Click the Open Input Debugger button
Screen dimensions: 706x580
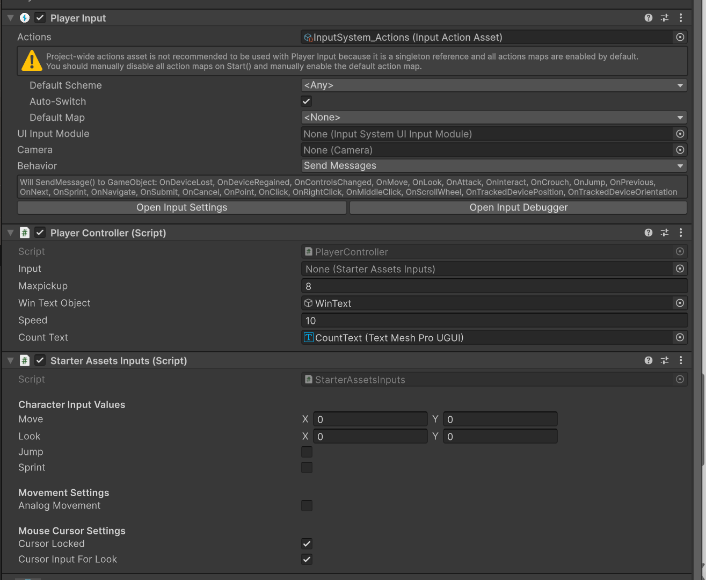[x=518, y=208]
